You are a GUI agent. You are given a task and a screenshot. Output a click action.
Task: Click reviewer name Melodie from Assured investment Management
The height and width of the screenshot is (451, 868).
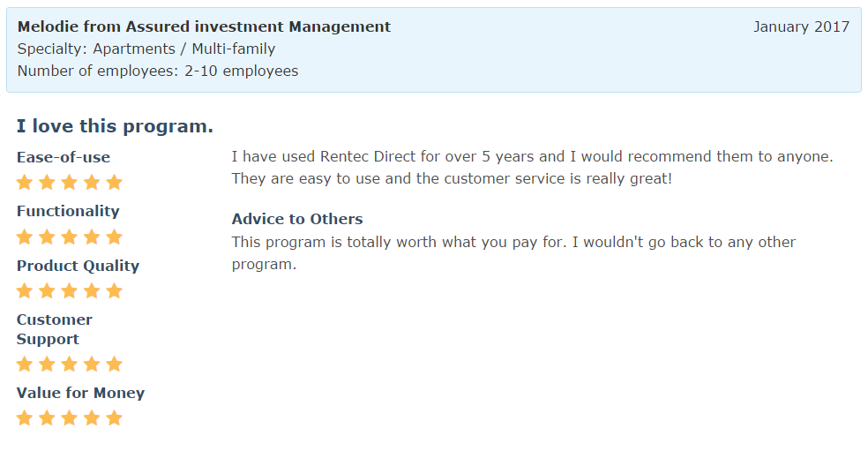tap(204, 26)
